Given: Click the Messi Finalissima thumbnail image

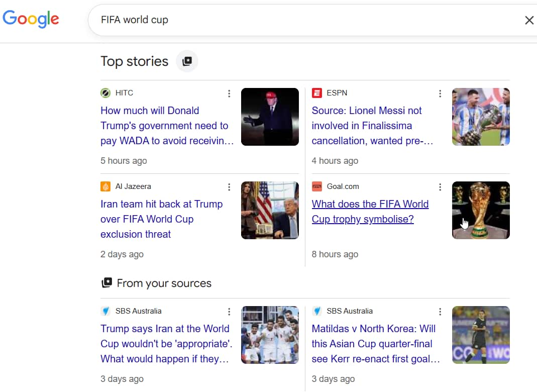Looking at the screenshot, I should click(x=481, y=117).
